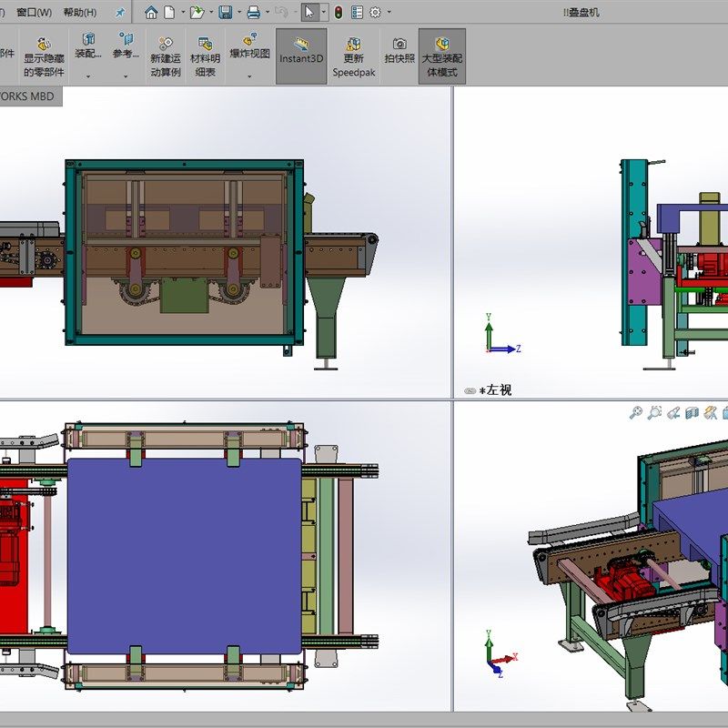Image resolution: width=728 pixels, height=728 pixels.
Task: Toggle 大型装配体模式 large assembly mode
Action: (442, 56)
